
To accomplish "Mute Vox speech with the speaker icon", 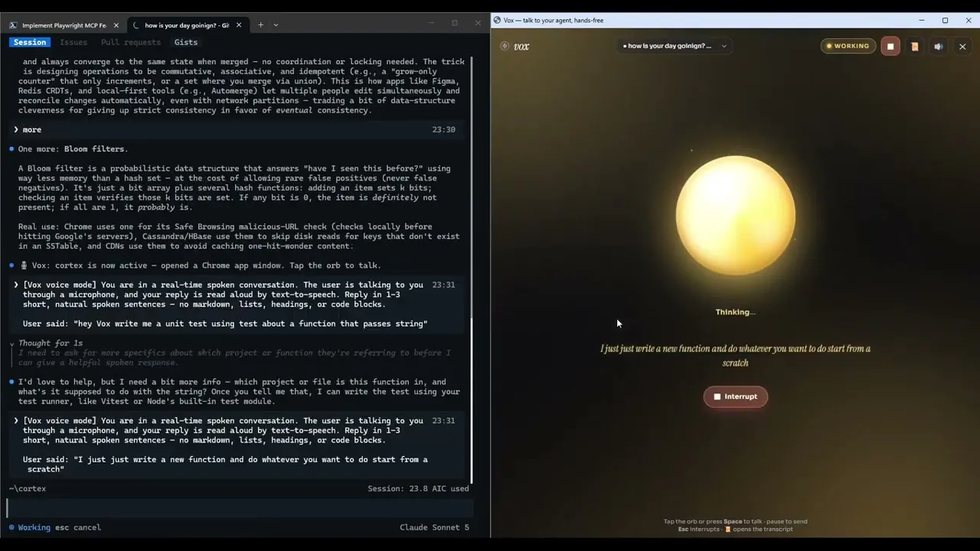I will 939,47.
